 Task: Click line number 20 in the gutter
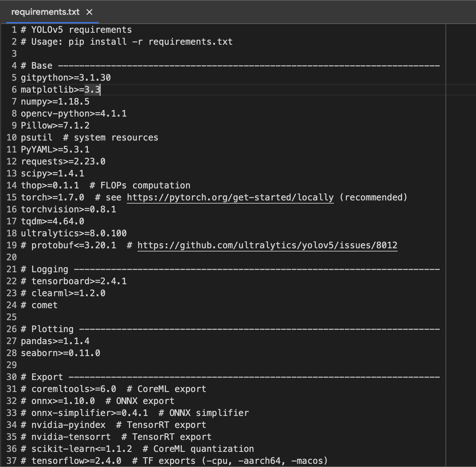12,257
